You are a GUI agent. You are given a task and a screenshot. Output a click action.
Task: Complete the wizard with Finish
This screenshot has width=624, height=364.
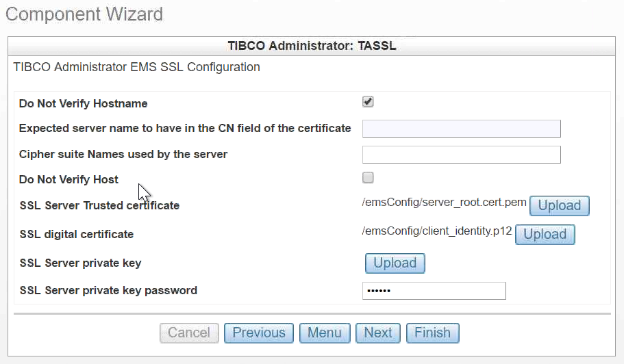click(x=432, y=333)
